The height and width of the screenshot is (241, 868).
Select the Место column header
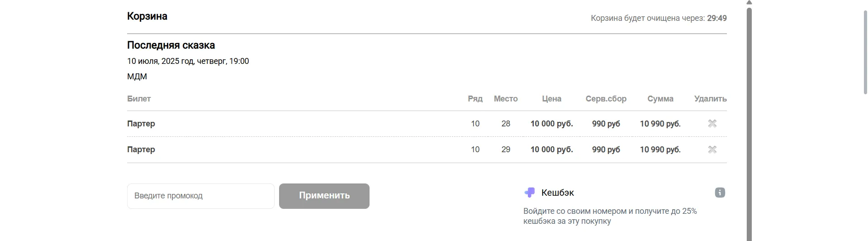pyautogui.click(x=506, y=99)
